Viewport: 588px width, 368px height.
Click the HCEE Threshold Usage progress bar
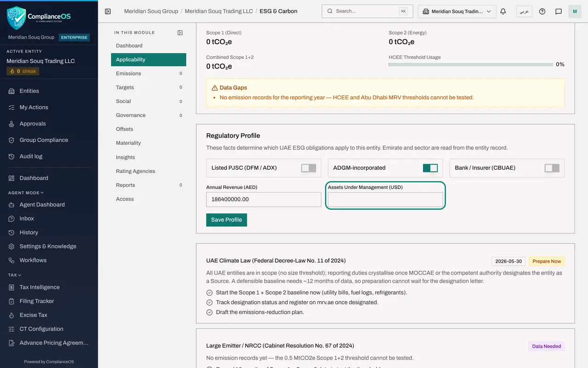coord(471,65)
